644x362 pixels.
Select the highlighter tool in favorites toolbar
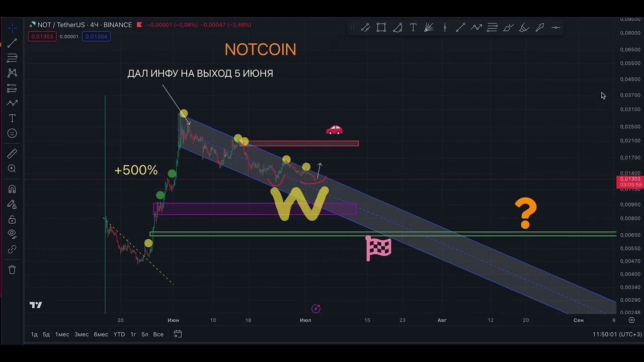click(524, 28)
